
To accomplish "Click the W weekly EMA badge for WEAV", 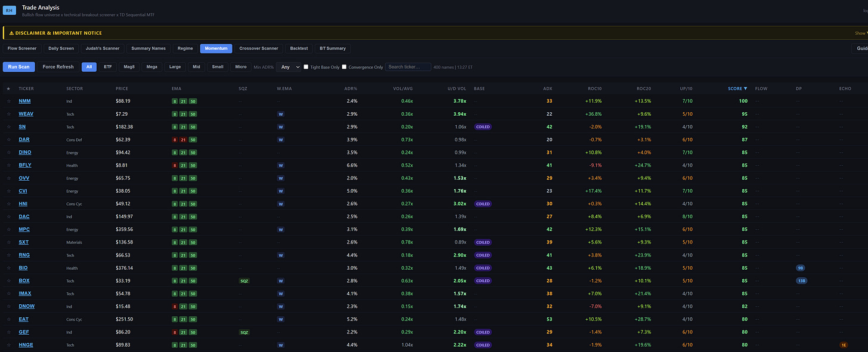I will (x=281, y=114).
